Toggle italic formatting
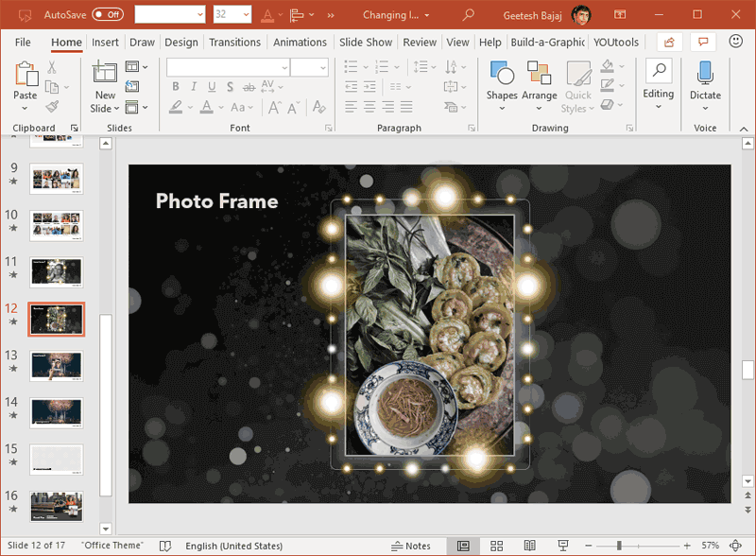 (194, 86)
